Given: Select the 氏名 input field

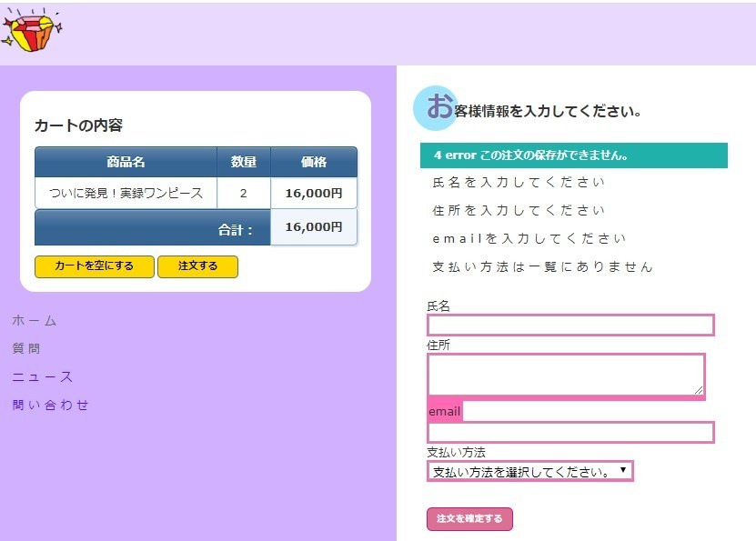Looking at the screenshot, I should [x=569, y=325].
